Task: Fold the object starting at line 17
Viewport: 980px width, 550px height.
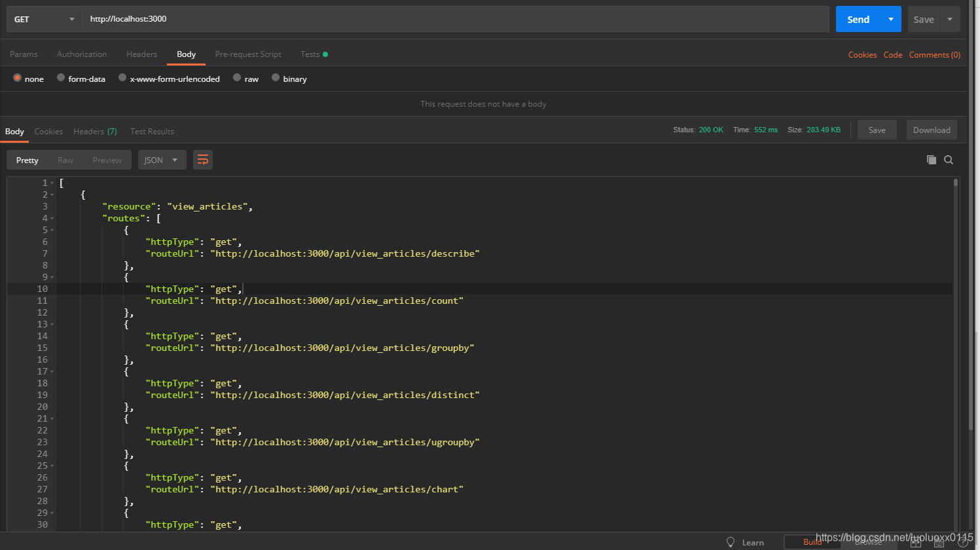Action: tap(52, 372)
